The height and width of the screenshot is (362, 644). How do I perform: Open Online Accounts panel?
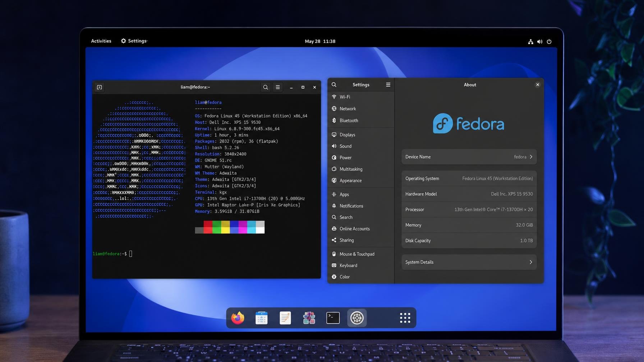point(361,229)
